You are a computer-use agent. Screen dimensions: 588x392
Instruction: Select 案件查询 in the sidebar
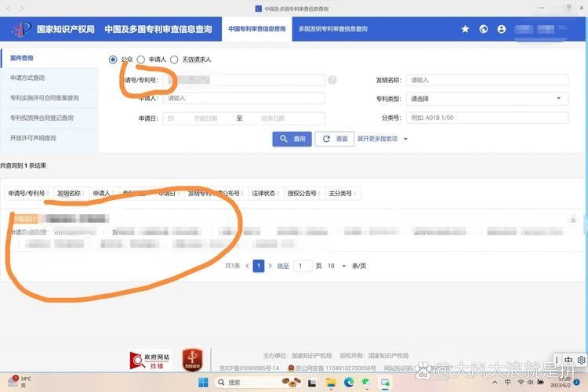(49, 58)
